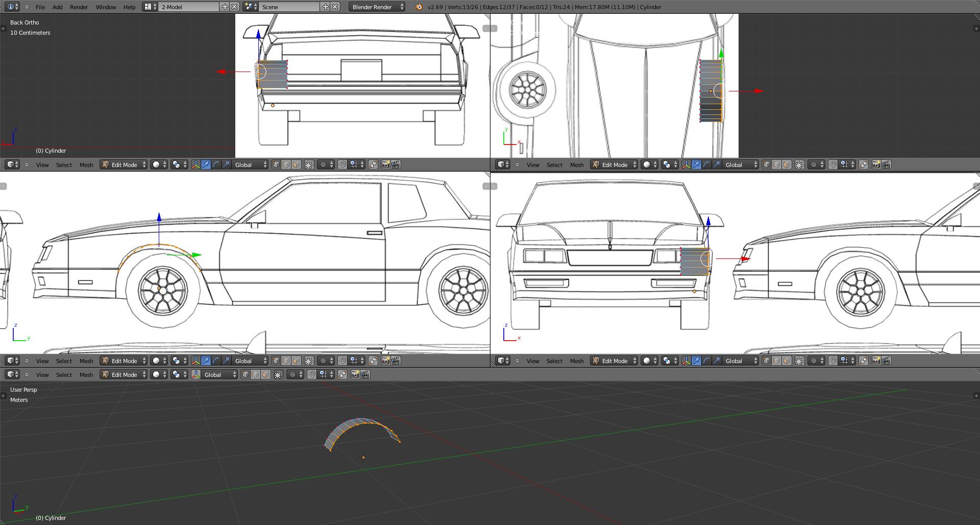
Task: Open snap element selector in Back Ortho viewport
Action: 356,164
